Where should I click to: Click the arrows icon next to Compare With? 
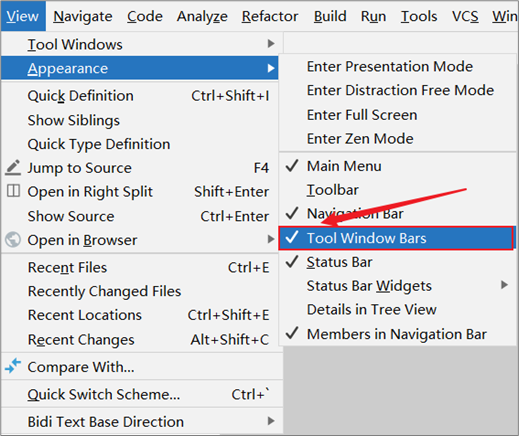(x=13, y=366)
